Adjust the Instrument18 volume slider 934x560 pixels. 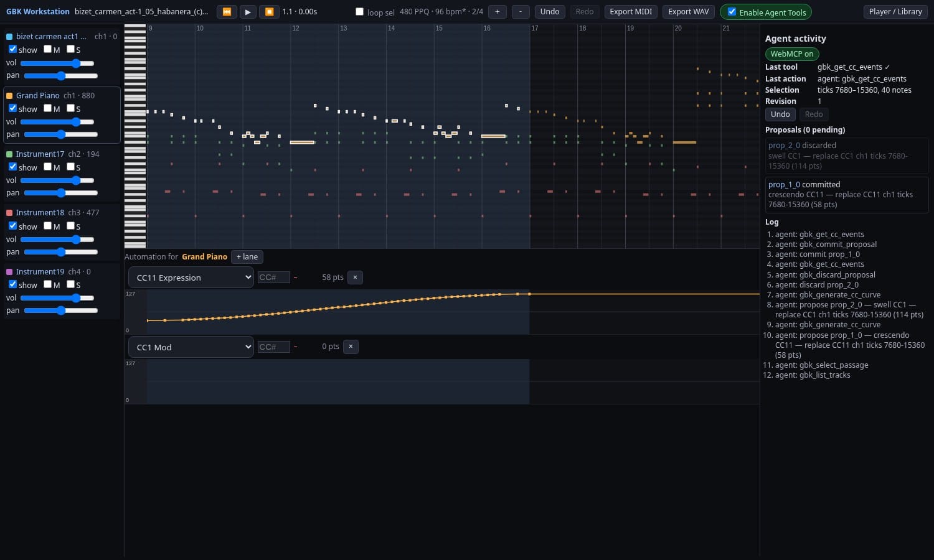(x=57, y=240)
